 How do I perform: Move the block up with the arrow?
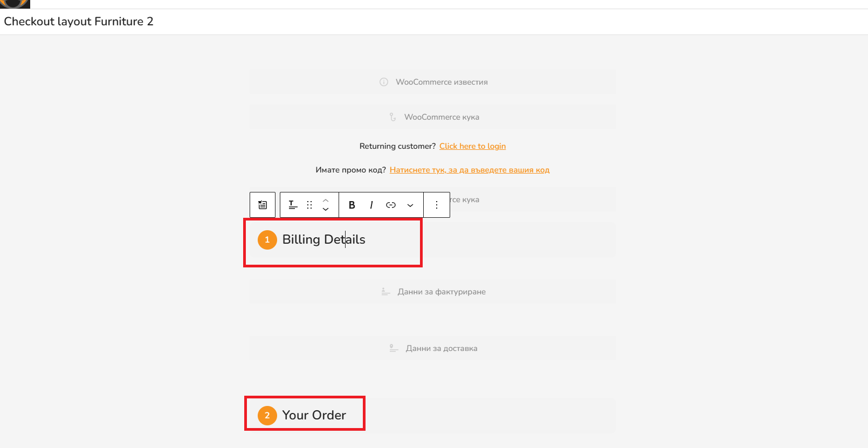(326, 201)
